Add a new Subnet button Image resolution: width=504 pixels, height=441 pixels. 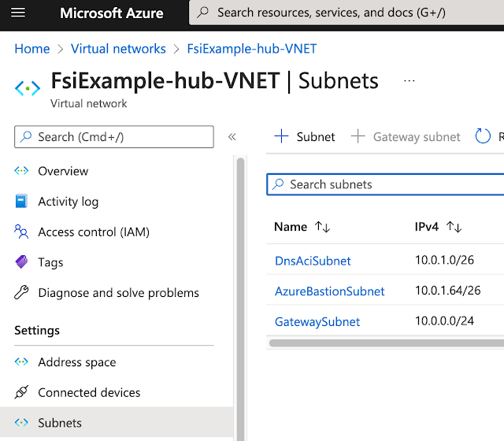(x=304, y=137)
